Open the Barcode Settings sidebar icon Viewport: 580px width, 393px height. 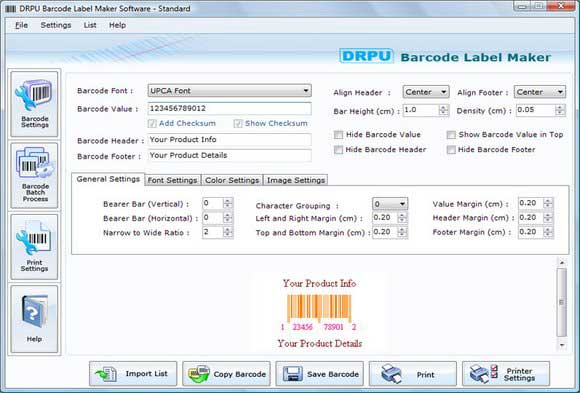[34, 103]
